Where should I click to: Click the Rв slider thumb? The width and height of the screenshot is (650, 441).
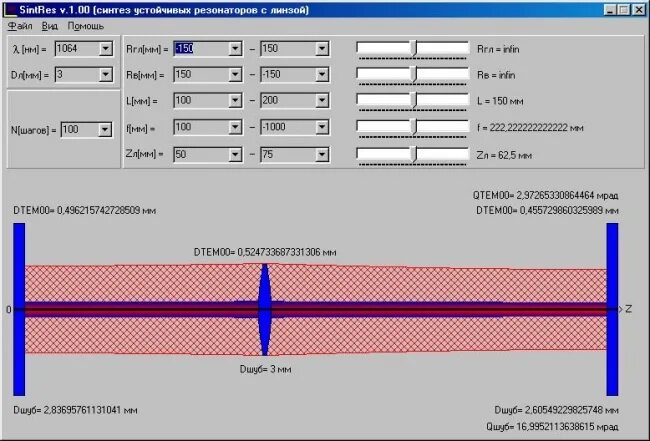414,75
